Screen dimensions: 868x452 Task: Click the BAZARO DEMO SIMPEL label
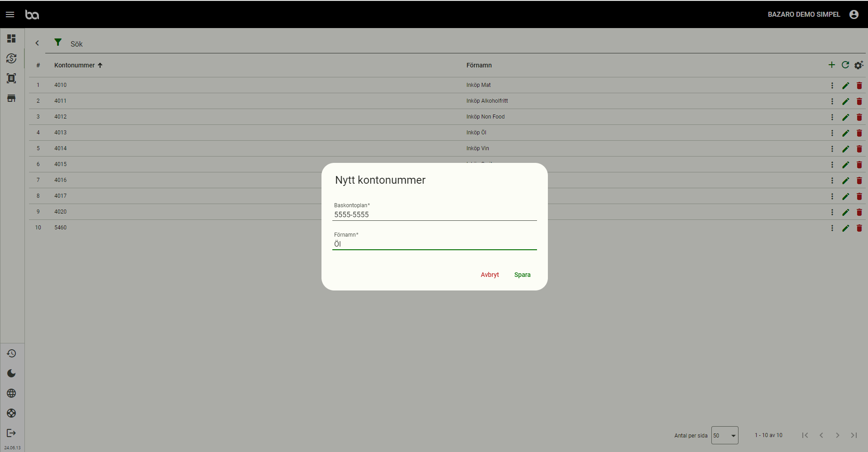pyautogui.click(x=804, y=14)
